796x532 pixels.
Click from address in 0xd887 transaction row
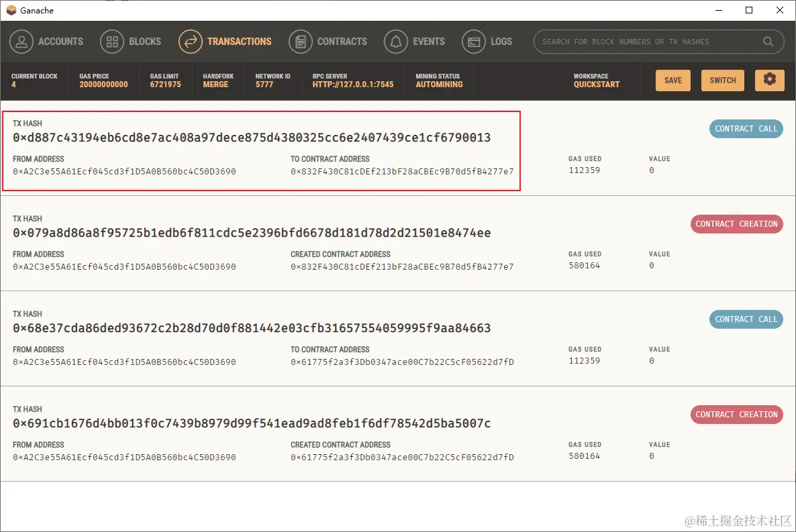click(x=124, y=172)
